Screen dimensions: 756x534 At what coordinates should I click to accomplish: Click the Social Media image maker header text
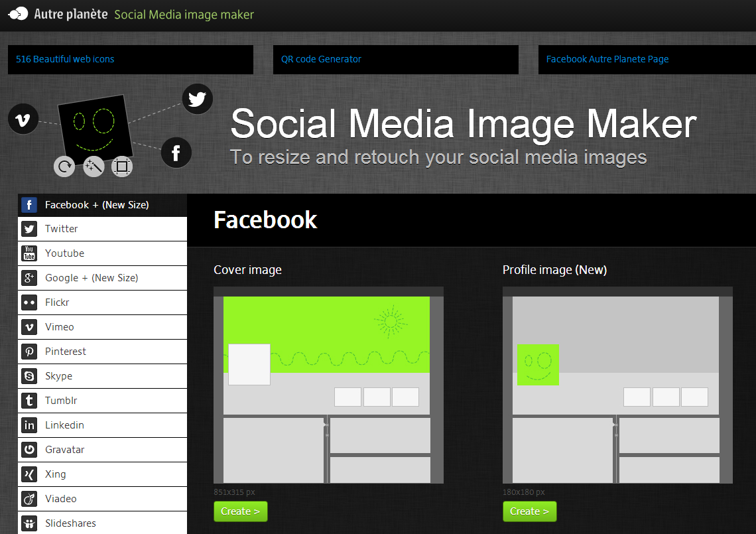(184, 15)
